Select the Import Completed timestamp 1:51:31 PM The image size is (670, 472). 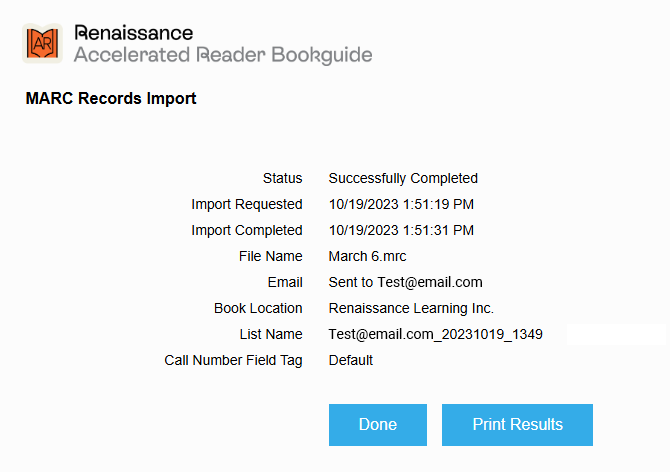[401, 230]
